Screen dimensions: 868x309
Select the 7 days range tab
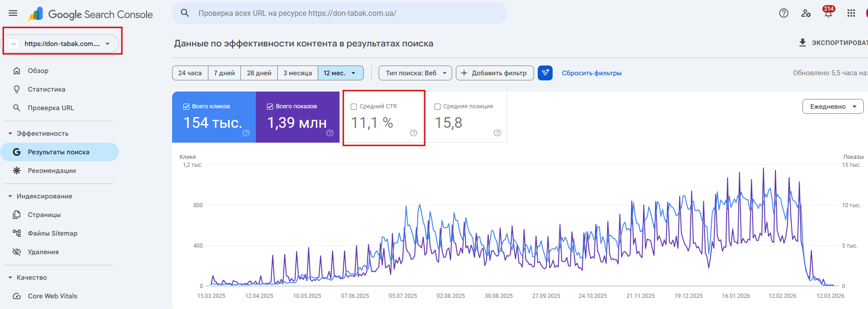pos(224,73)
